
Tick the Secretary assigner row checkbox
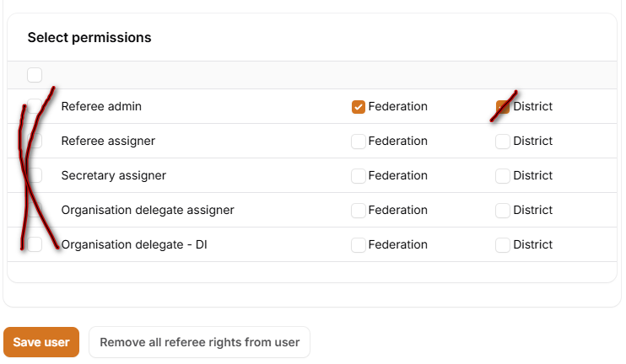[35, 175]
